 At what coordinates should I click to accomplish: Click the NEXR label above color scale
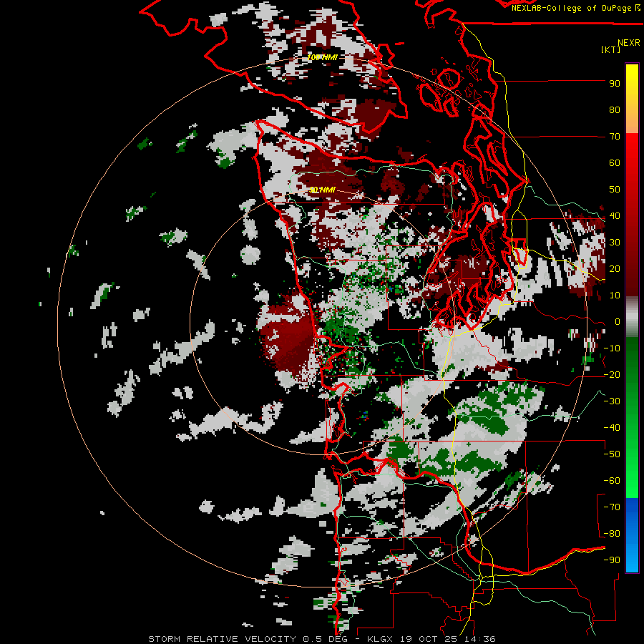[x=629, y=43]
